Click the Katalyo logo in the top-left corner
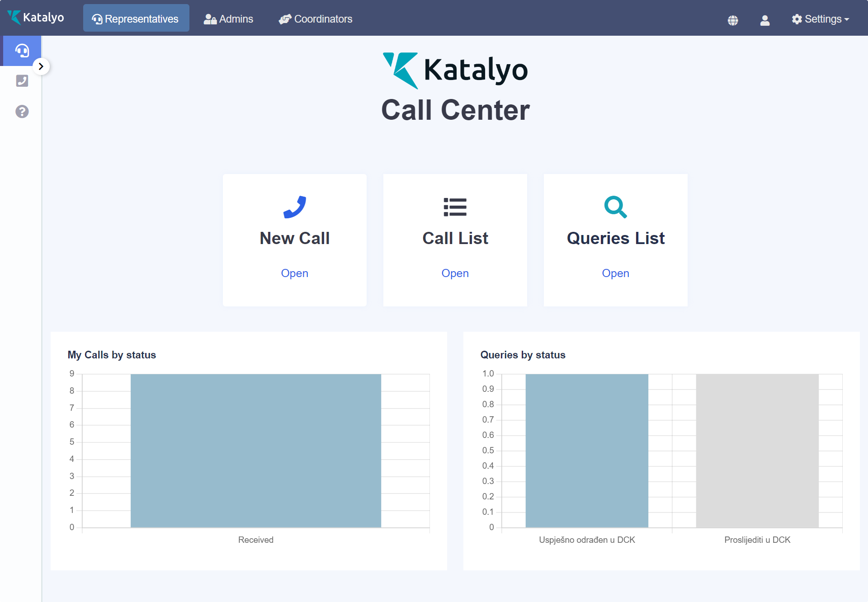Image resolution: width=868 pixels, height=602 pixels. [x=36, y=18]
